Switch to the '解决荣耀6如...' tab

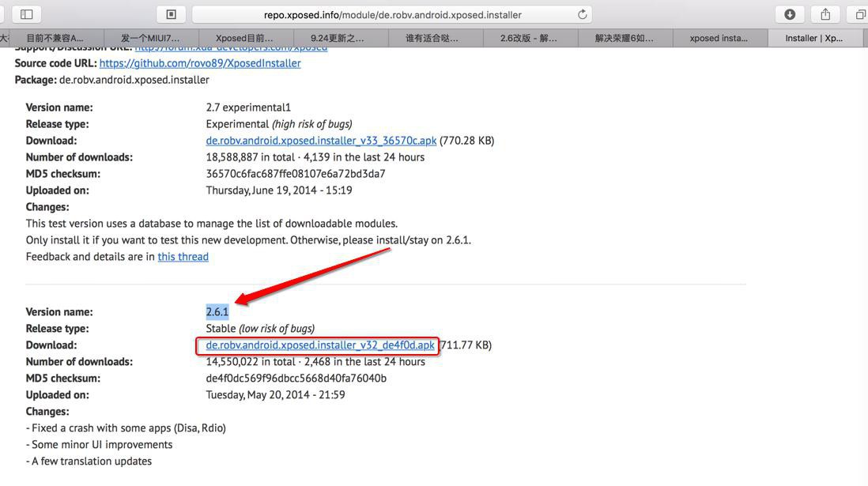point(624,38)
